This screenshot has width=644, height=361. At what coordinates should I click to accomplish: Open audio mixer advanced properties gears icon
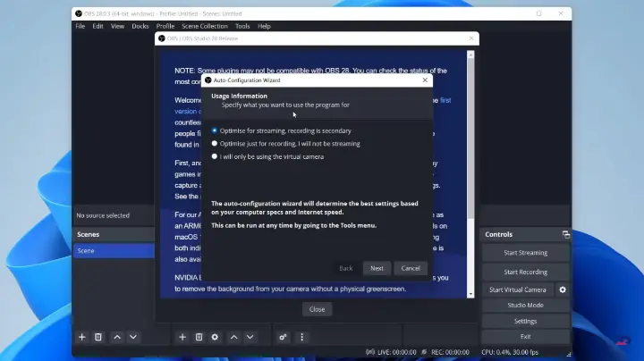coord(283,337)
